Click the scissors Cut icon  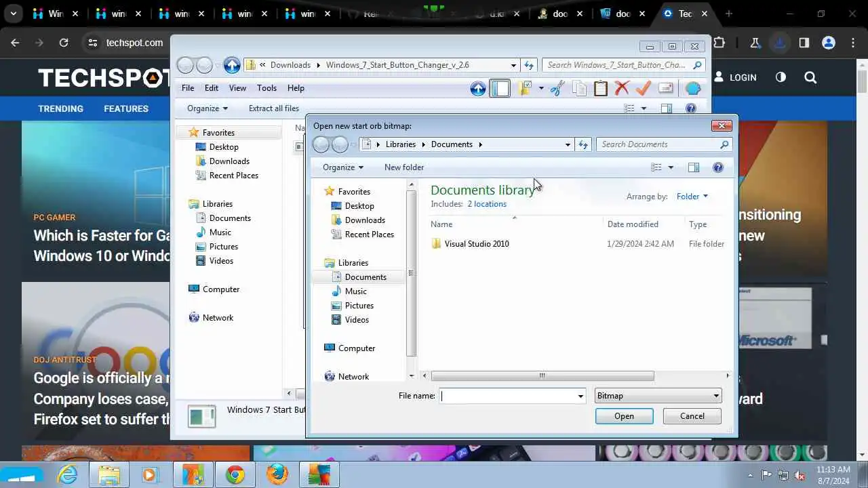[x=557, y=89]
